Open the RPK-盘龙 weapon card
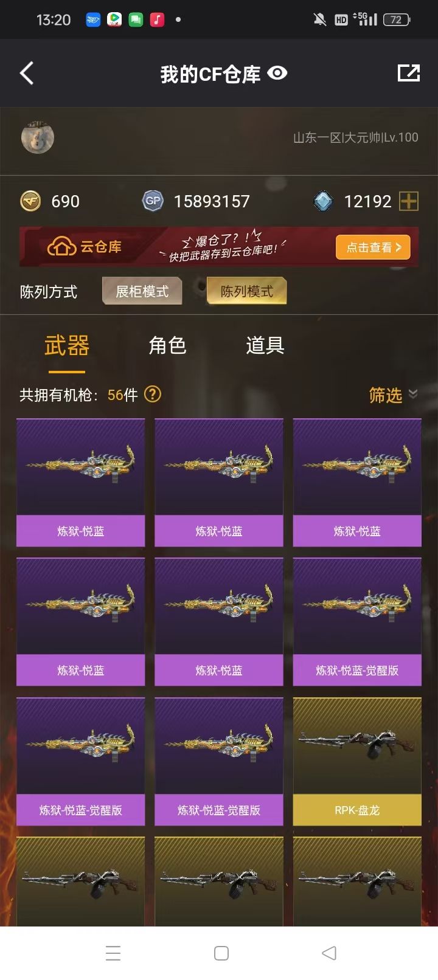Screen dimensions: 438x980 pos(357,761)
